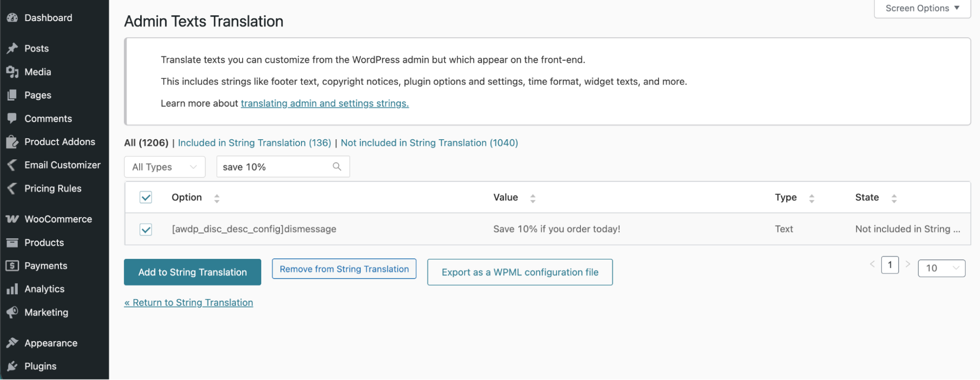This screenshot has width=980, height=380.
Task: Click Export as a WPML configuration file
Action: click(520, 272)
